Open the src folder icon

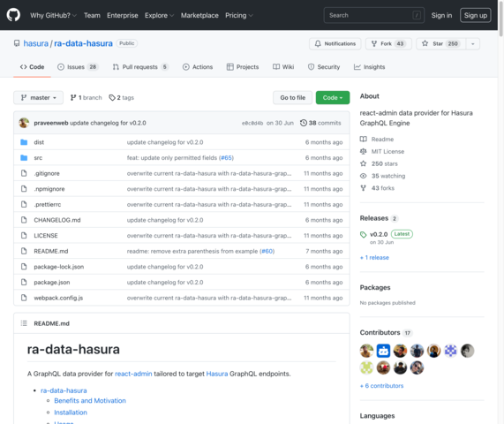[x=24, y=157]
